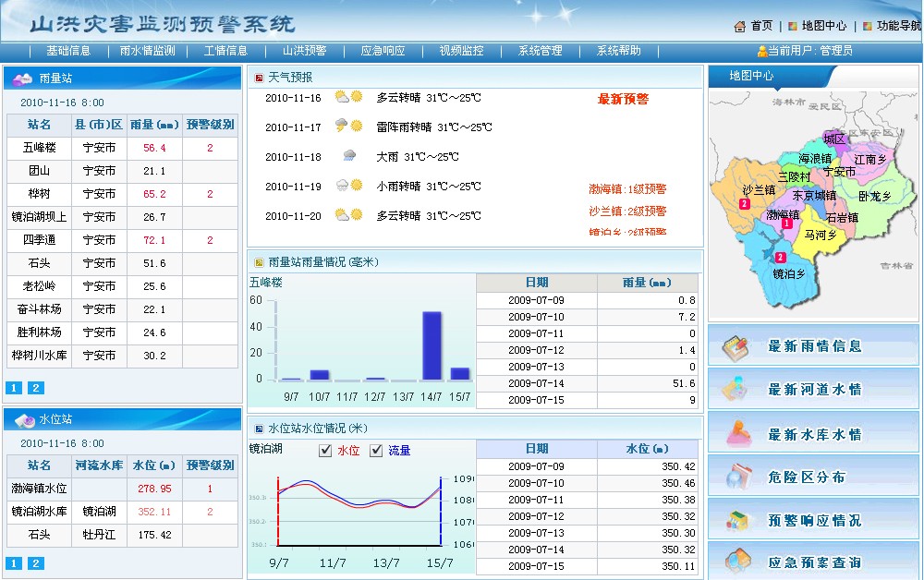Go to page 2 of 水位站 table
924x580 pixels.
click(36, 563)
